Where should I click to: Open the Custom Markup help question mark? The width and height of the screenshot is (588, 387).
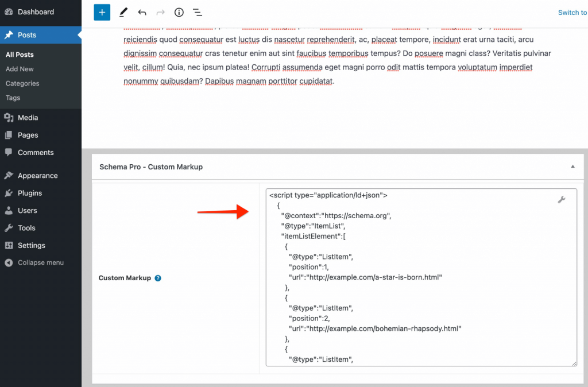[157, 278]
